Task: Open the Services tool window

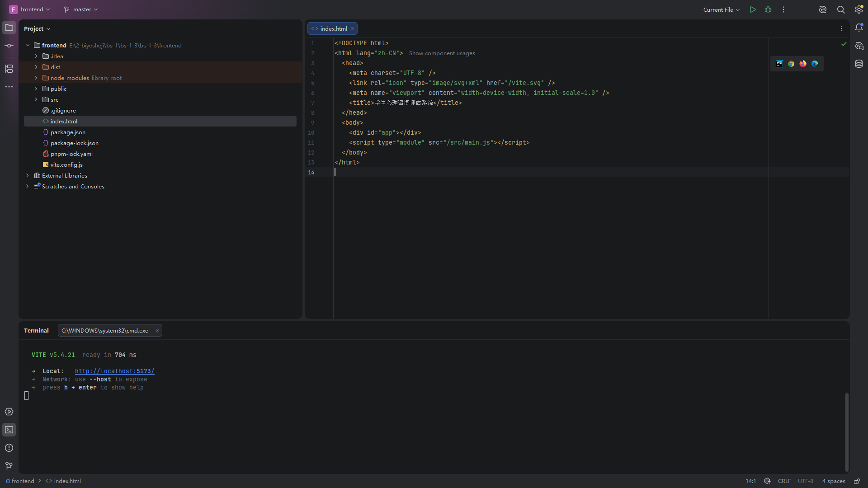Action: (9, 412)
